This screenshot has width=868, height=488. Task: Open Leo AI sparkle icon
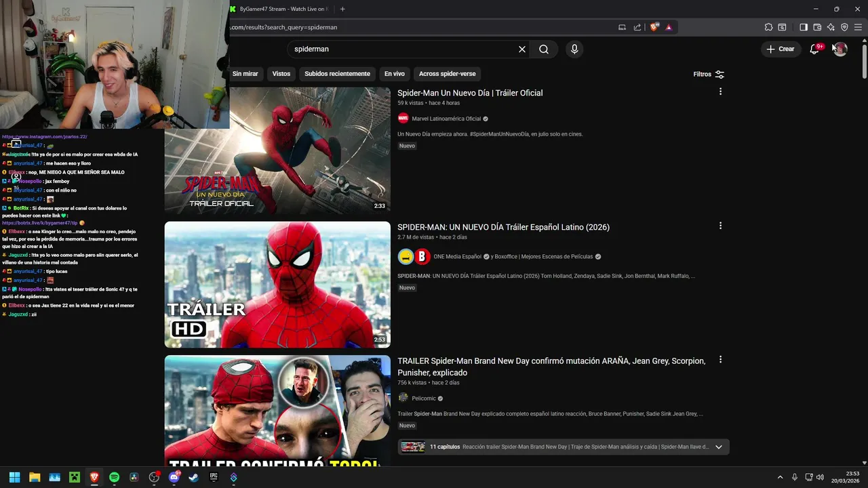pos(831,27)
